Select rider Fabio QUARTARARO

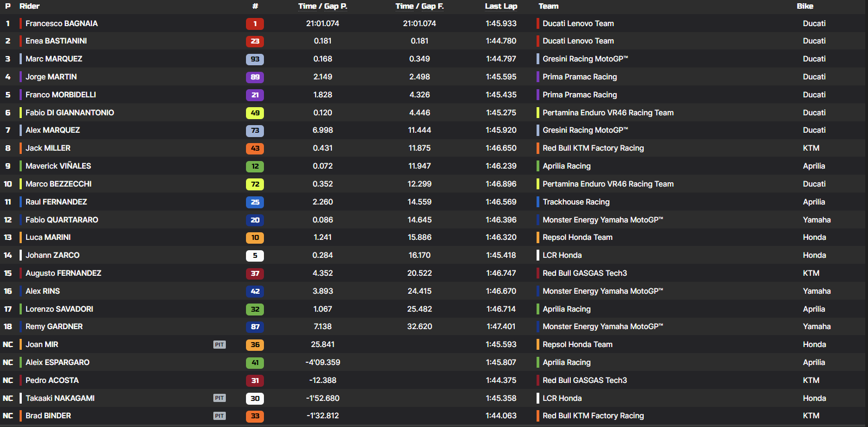62,220
